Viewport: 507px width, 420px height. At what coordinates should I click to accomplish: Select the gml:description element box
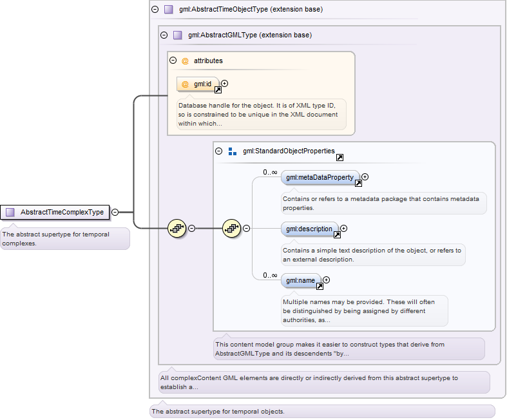pos(309,229)
